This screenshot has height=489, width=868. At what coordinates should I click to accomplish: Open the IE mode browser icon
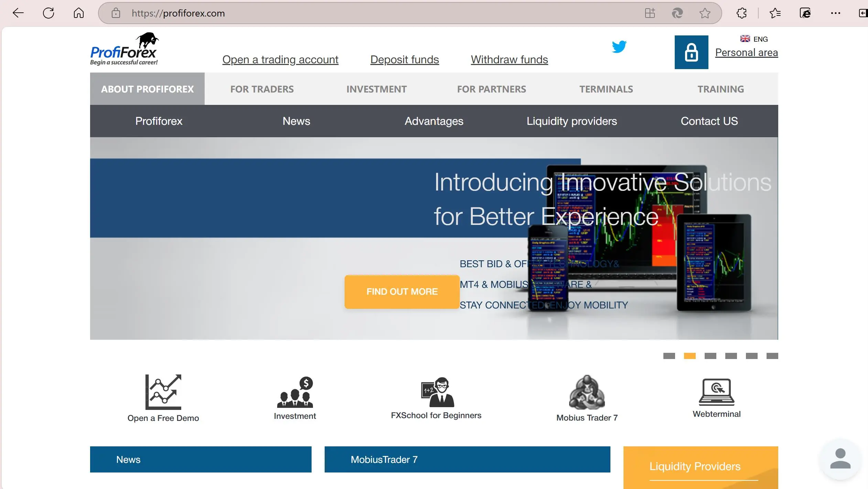click(805, 13)
